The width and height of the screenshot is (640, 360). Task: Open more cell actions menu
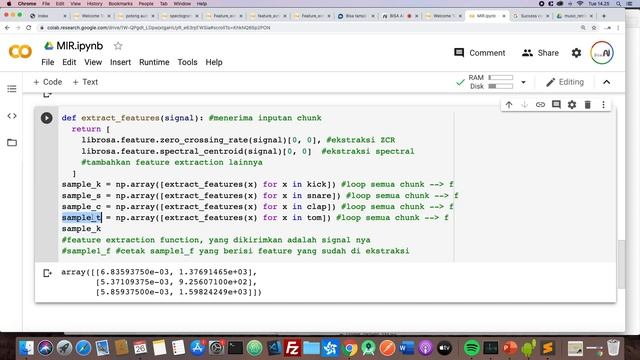coord(603,105)
